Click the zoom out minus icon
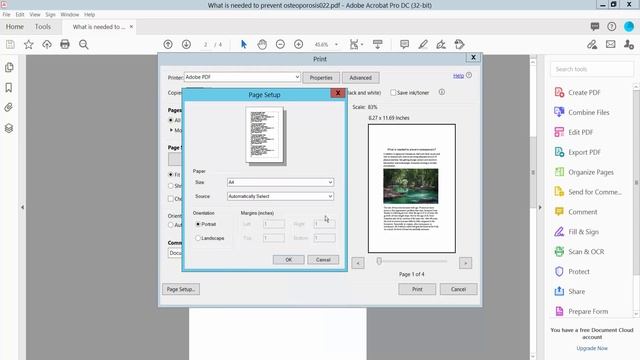Screen dimensions: 640x360 [x=280, y=44]
